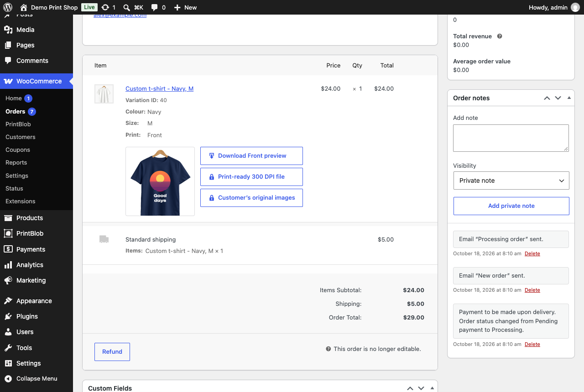584x392 pixels.
Task: Click the Add private note button
Action: 511,206
